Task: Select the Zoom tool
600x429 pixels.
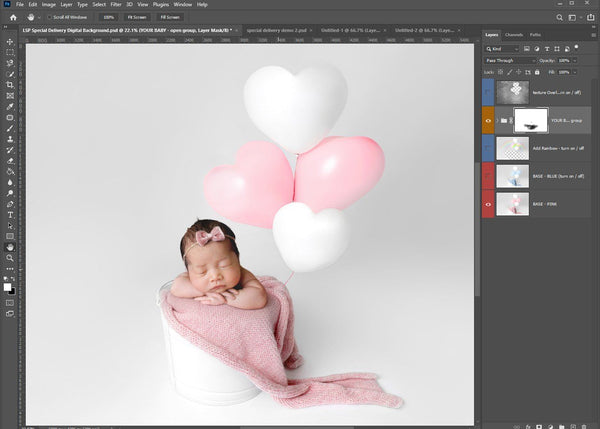Action: pyautogui.click(x=10, y=257)
